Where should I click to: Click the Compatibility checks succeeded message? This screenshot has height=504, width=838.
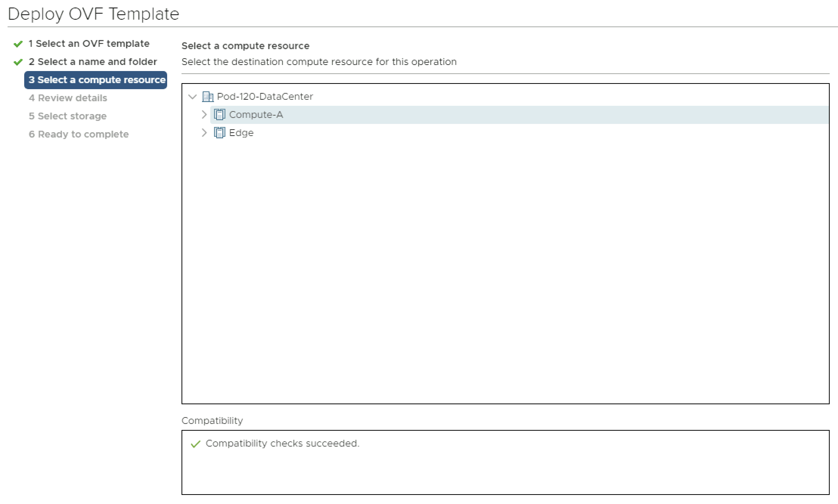282,444
